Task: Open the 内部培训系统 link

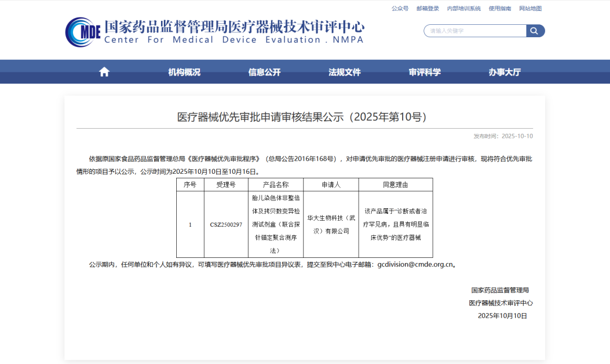Action: pos(464,8)
